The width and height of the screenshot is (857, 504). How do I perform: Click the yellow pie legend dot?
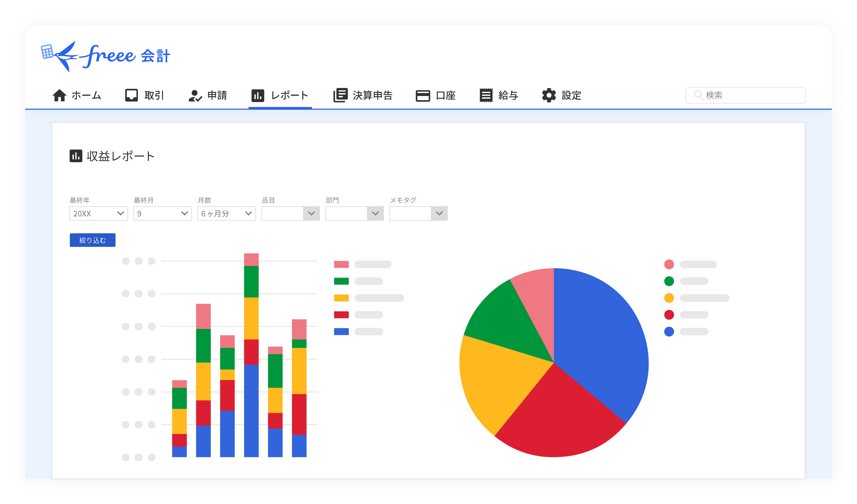(669, 298)
